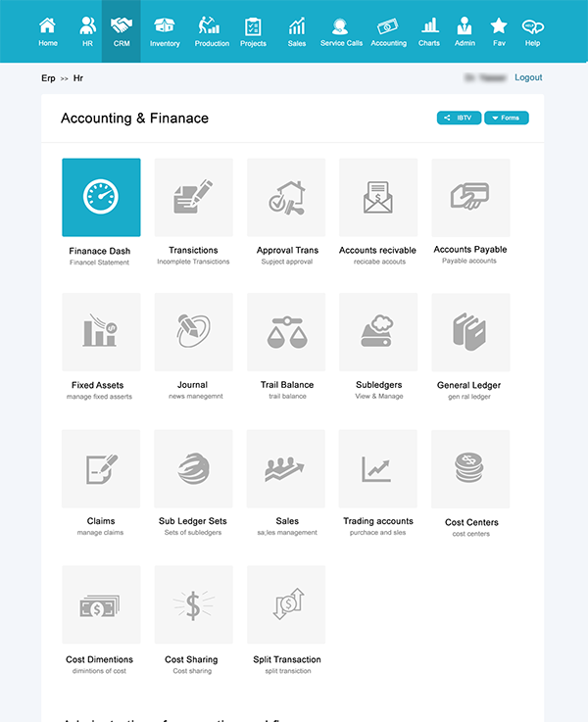Click the Erp breadcrumb link
Viewport: 588px width, 722px height.
[48, 77]
